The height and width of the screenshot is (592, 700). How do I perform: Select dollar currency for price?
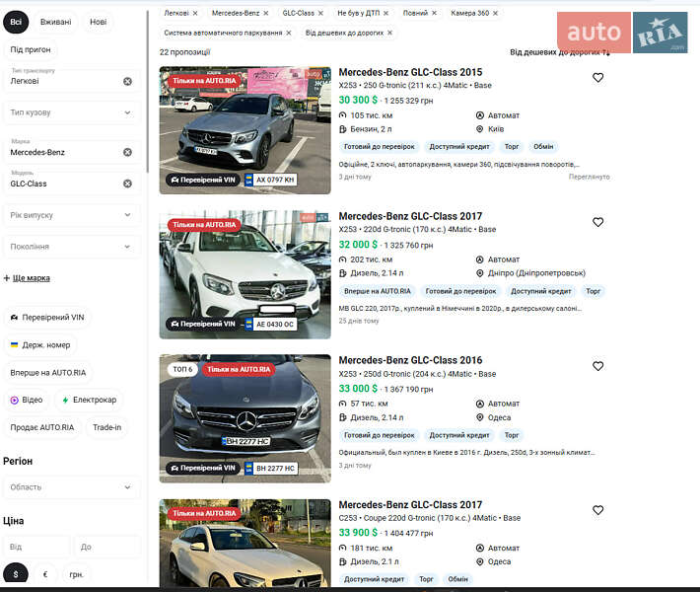(16, 574)
